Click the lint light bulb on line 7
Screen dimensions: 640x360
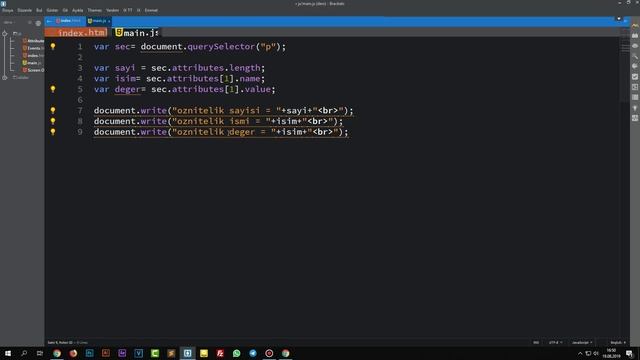coord(53,110)
